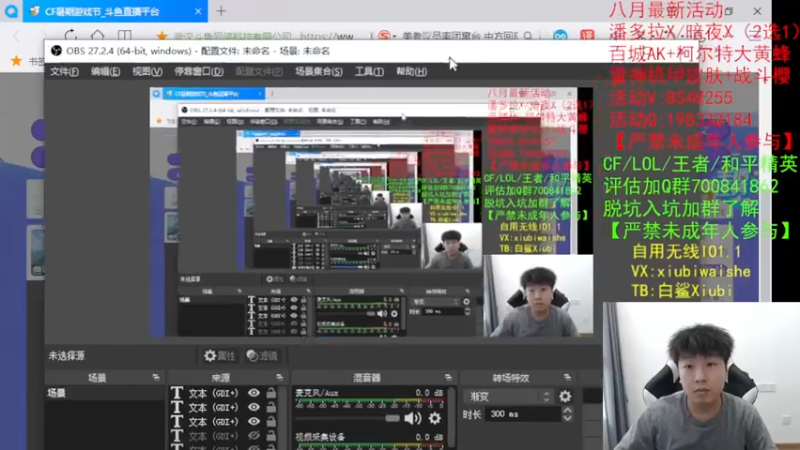The width and height of the screenshot is (800, 450).
Task: Click the OBS preview canvas
Action: 371,212
